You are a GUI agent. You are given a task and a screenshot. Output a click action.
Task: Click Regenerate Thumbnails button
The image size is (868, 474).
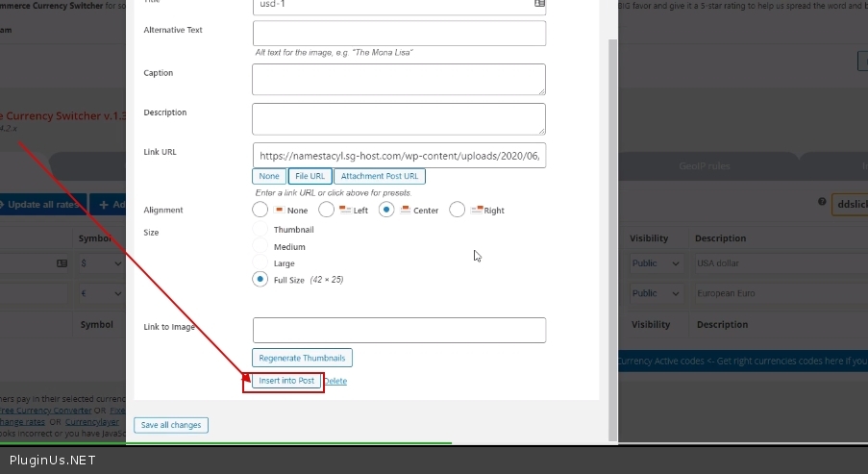tap(302, 358)
